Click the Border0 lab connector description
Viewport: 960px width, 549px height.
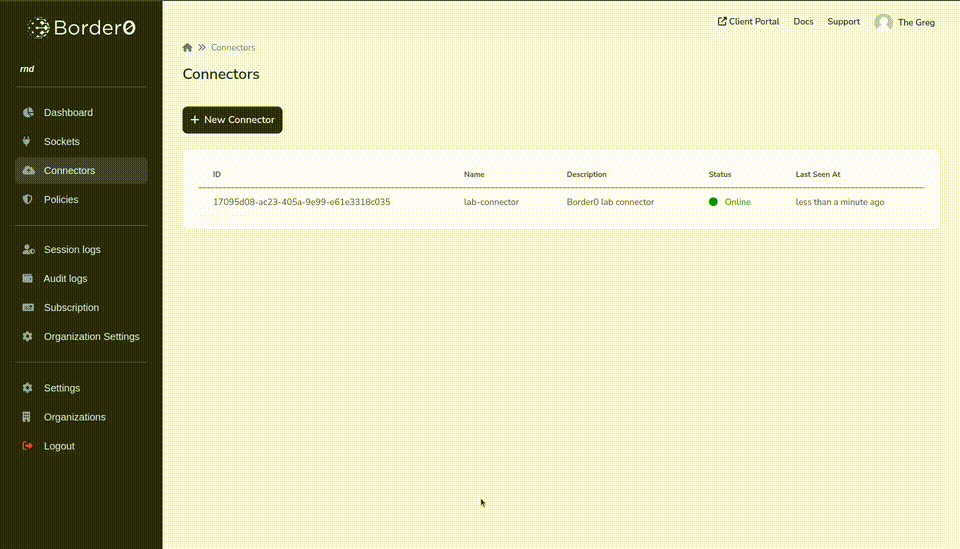point(610,202)
